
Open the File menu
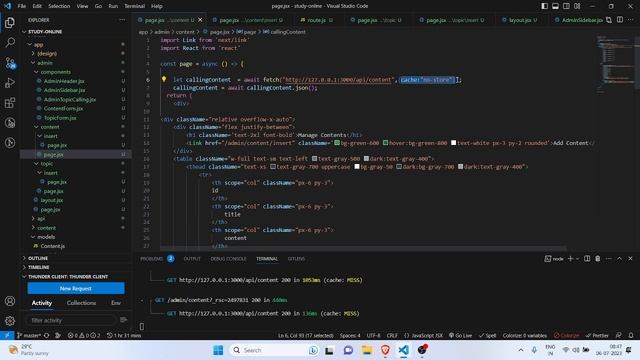tap(22, 6)
